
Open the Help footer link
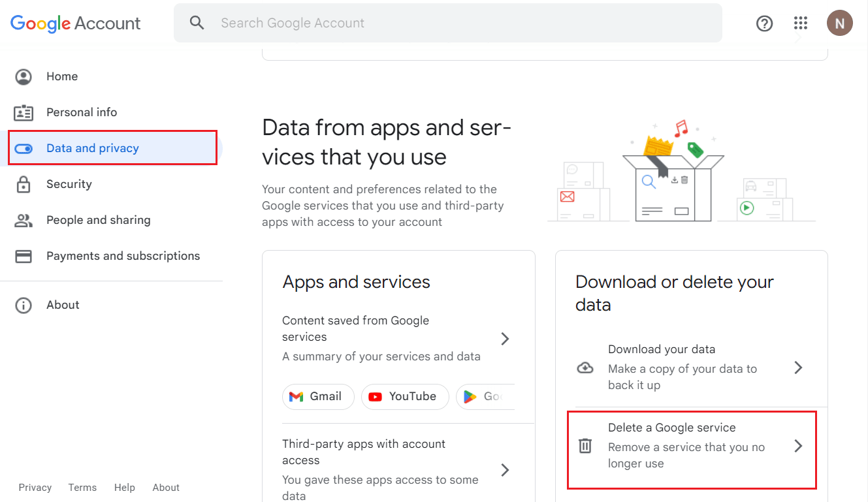coord(125,488)
